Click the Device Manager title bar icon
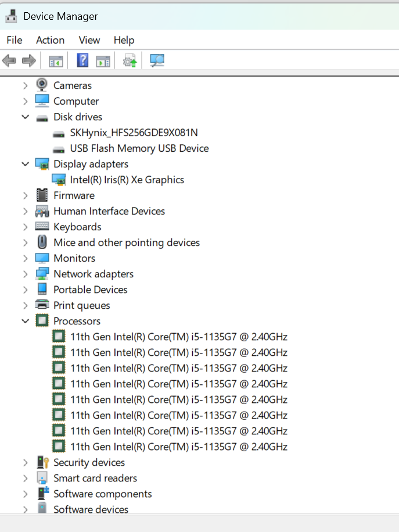This screenshot has width=399, height=532. point(12,16)
